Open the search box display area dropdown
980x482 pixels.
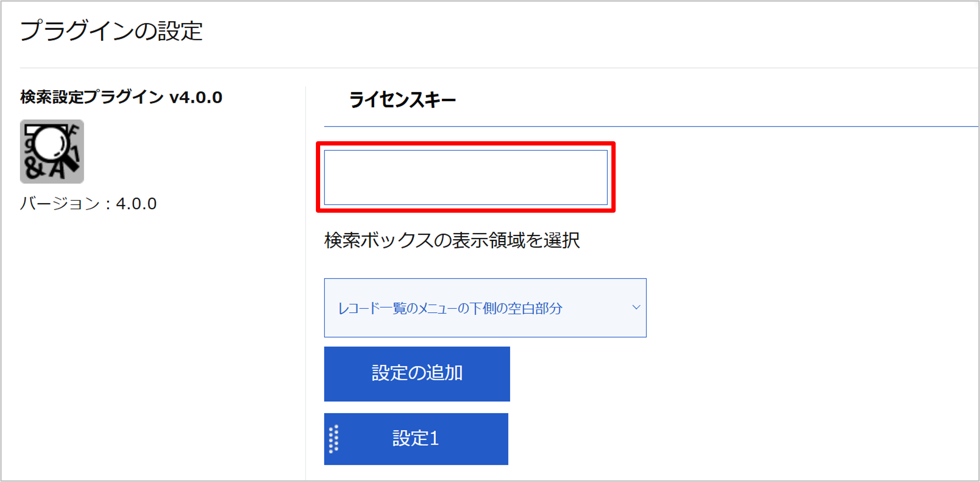pos(485,308)
